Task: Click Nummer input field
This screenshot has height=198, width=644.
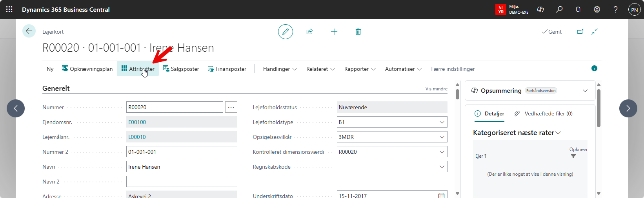Action: [x=175, y=107]
